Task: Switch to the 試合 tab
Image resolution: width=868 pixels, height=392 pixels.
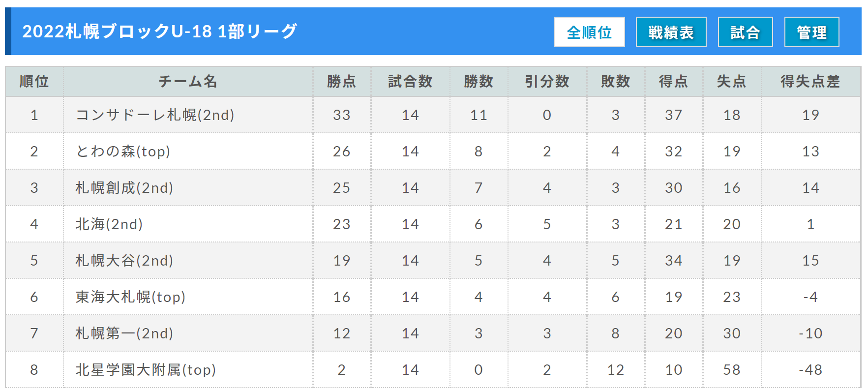Action: 745,32
